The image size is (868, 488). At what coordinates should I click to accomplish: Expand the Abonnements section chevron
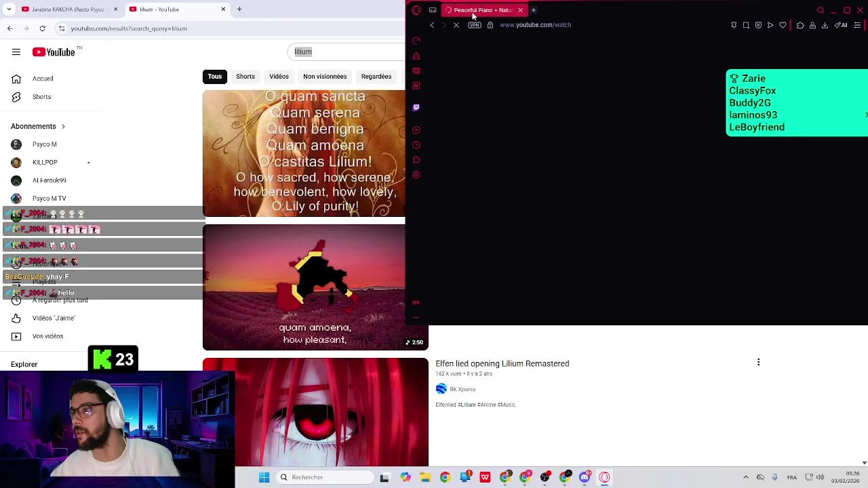(63, 127)
